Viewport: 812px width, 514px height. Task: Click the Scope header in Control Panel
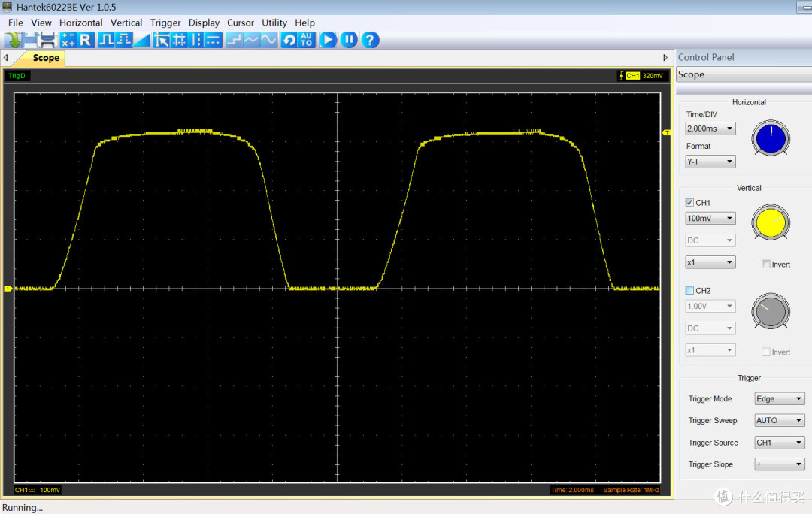point(744,74)
